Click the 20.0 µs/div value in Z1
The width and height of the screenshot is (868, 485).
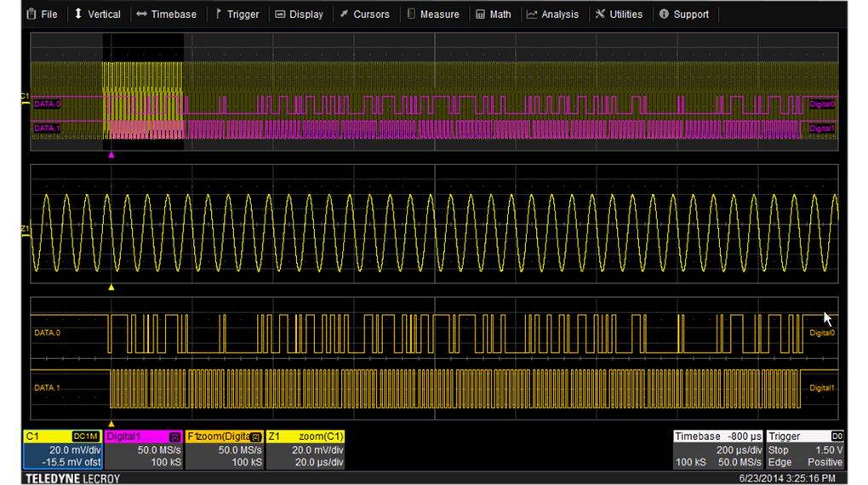pos(319,462)
